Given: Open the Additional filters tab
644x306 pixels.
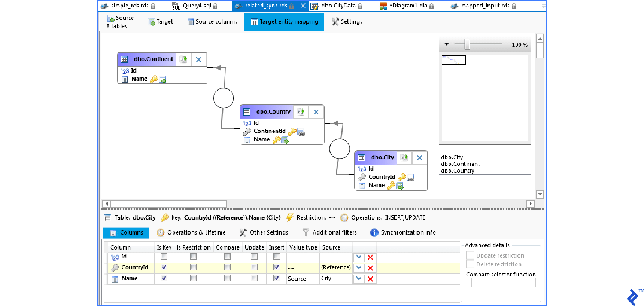Looking at the screenshot, I should 329,233.
